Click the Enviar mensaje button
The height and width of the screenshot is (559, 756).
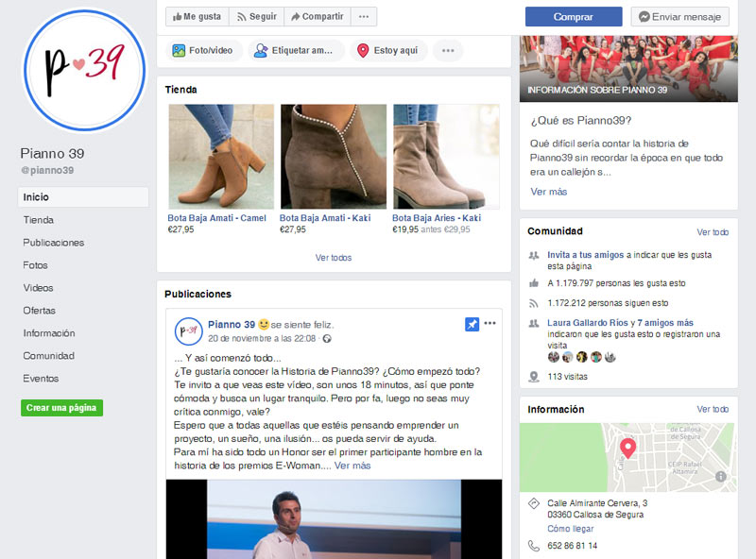679,17
